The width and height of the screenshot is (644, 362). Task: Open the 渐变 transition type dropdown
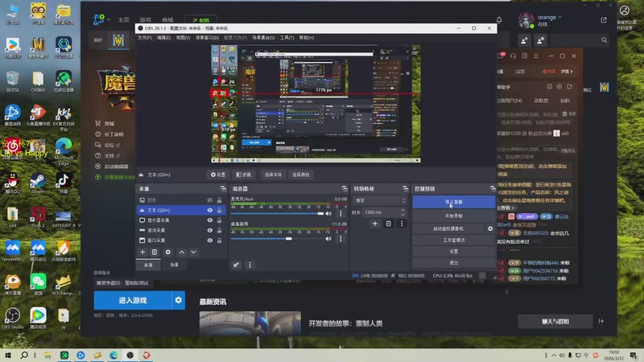pyautogui.click(x=379, y=200)
